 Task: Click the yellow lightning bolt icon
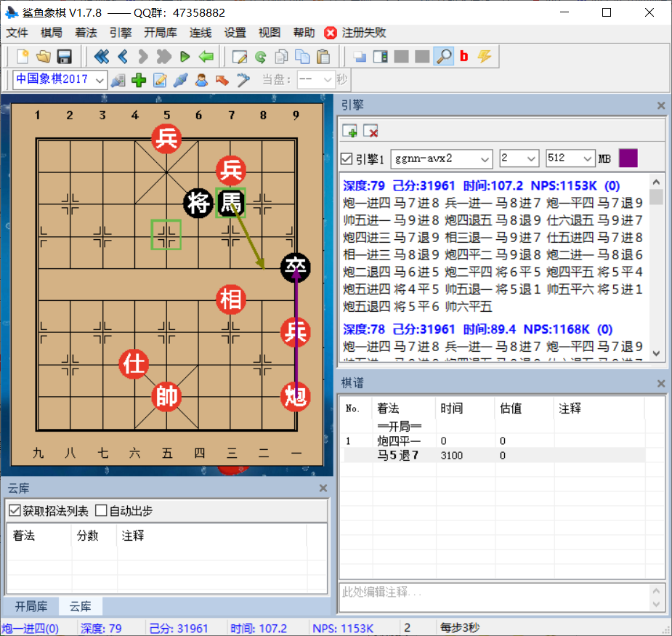(484, 56)
